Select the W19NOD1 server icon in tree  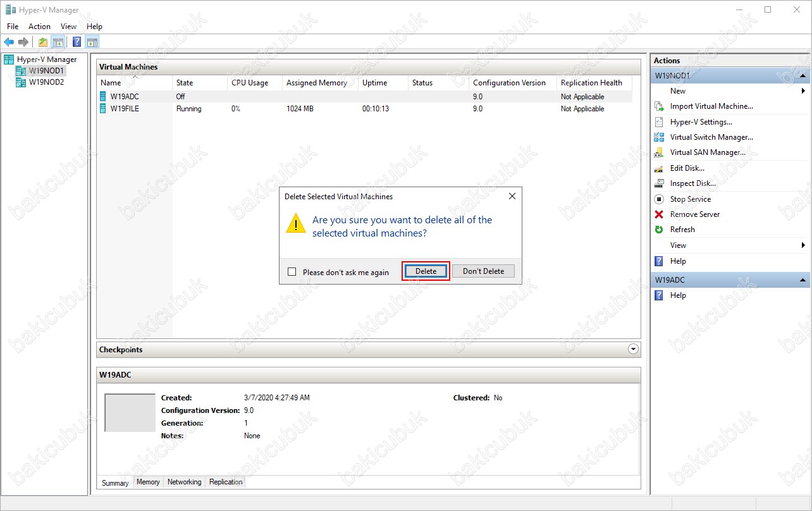coord(21,71)
